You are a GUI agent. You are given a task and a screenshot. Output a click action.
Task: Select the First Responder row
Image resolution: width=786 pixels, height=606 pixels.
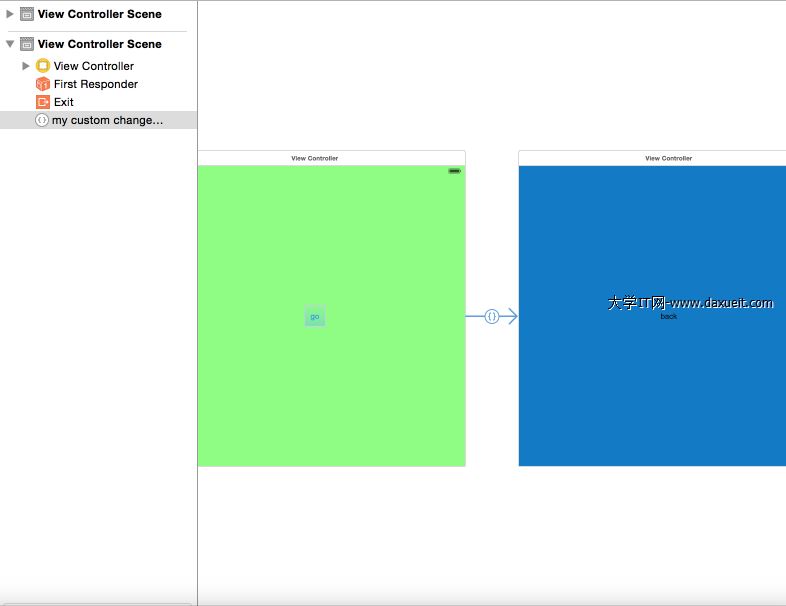click(x=98, y=84)
